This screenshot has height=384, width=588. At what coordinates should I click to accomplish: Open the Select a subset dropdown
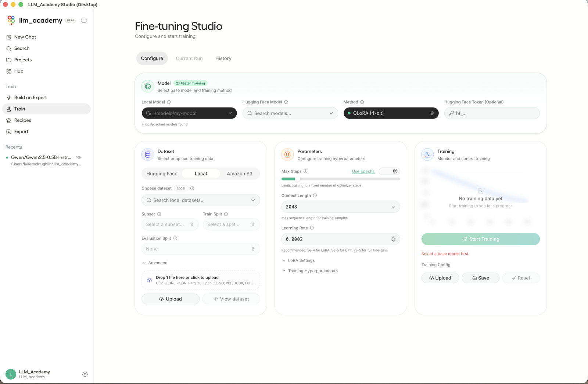pos(170,224)
